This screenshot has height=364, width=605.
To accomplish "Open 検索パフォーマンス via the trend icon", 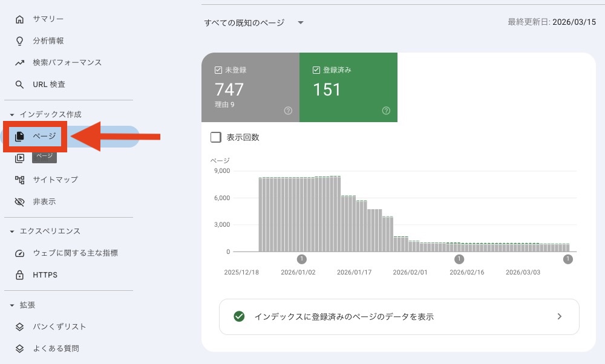I will tap(19, 62).
